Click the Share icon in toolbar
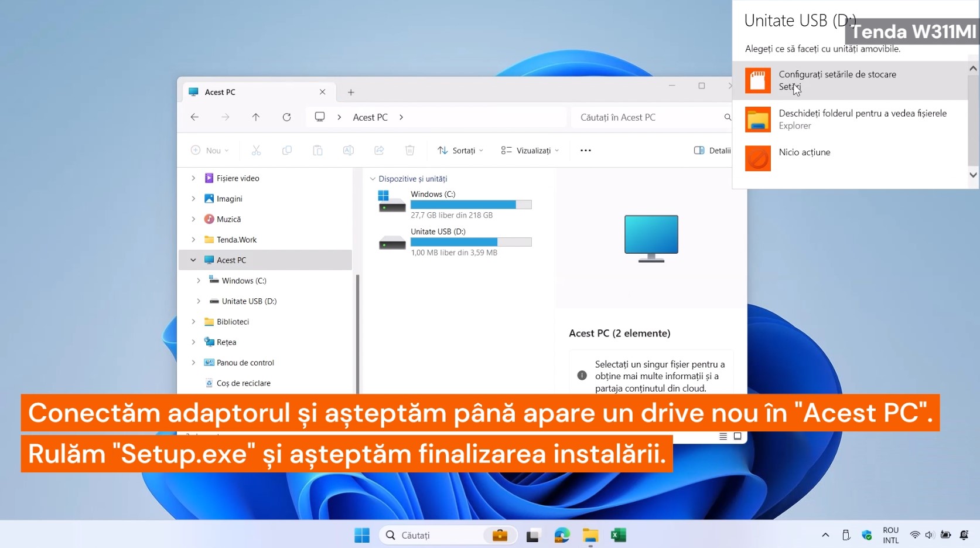The width and height of the screenshot is (980, 548). [379, 151]
